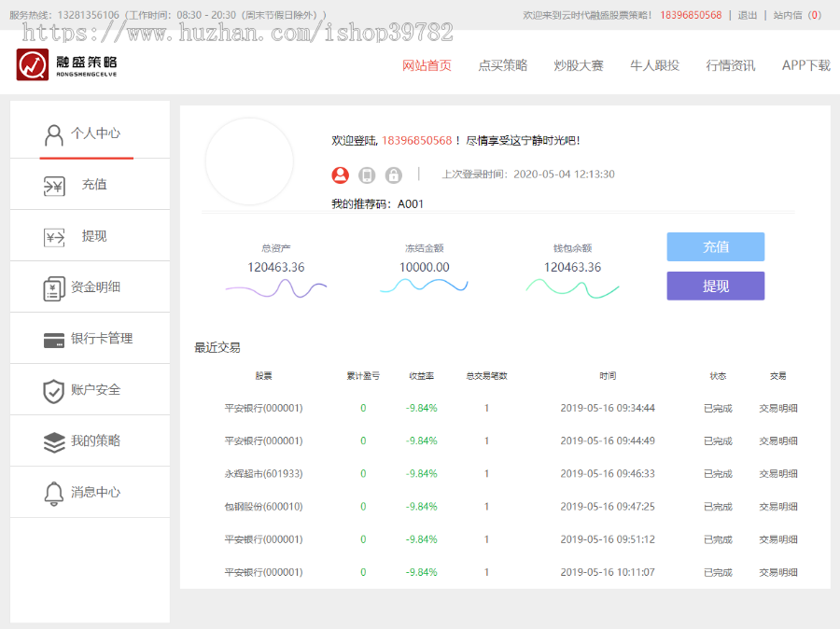Open 银行卡管理 card icon
Viewport: 840px width, 629px height.
coord(54,340)
